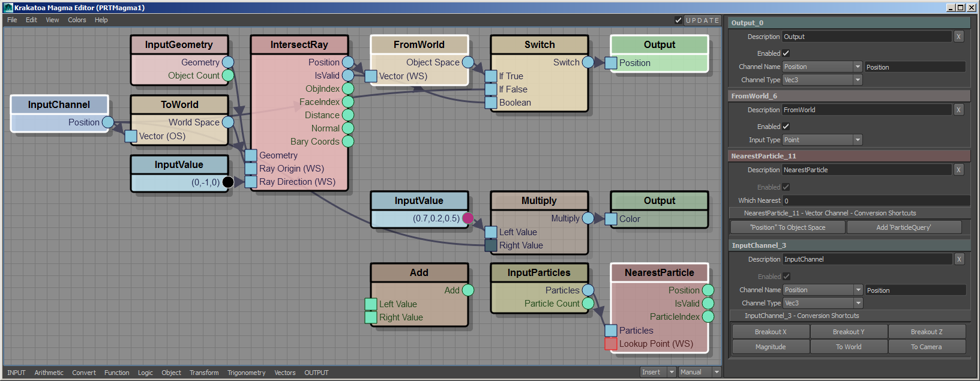Viewport: 980px width, 381px height.
Task: Open InputChannel_3 Channel Type dropdown
Action: click(x=823, y=303)
